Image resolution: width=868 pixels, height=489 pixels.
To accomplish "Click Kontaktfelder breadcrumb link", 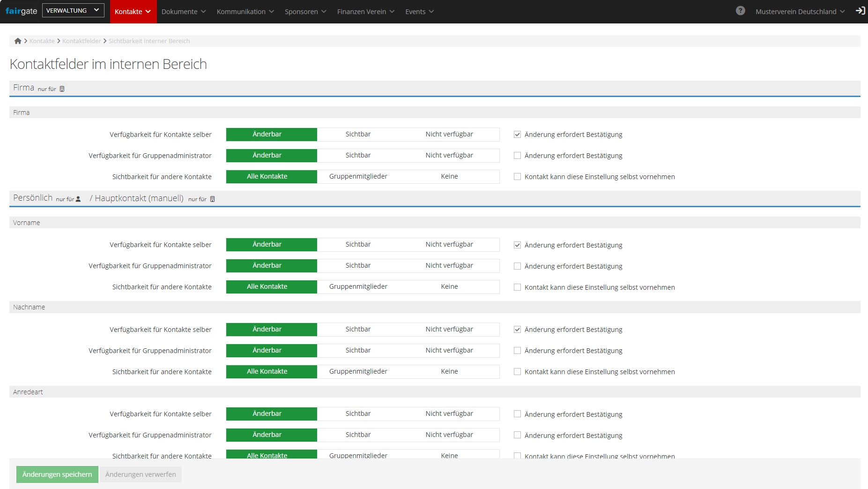I will coord(82,41).
